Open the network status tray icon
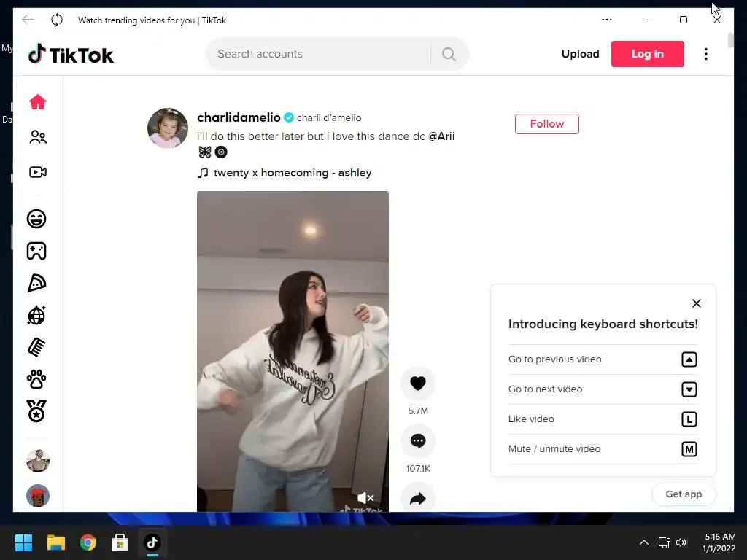The image size is (747, 560). click(x=664, y=542)
